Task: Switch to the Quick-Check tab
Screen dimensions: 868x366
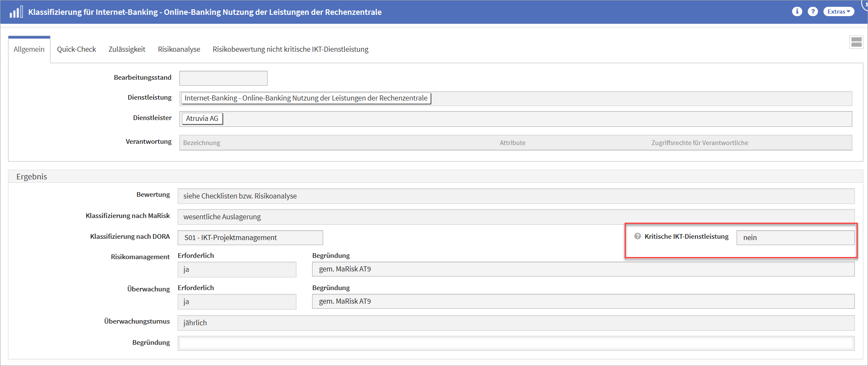Action: click(x=76, y=49)
